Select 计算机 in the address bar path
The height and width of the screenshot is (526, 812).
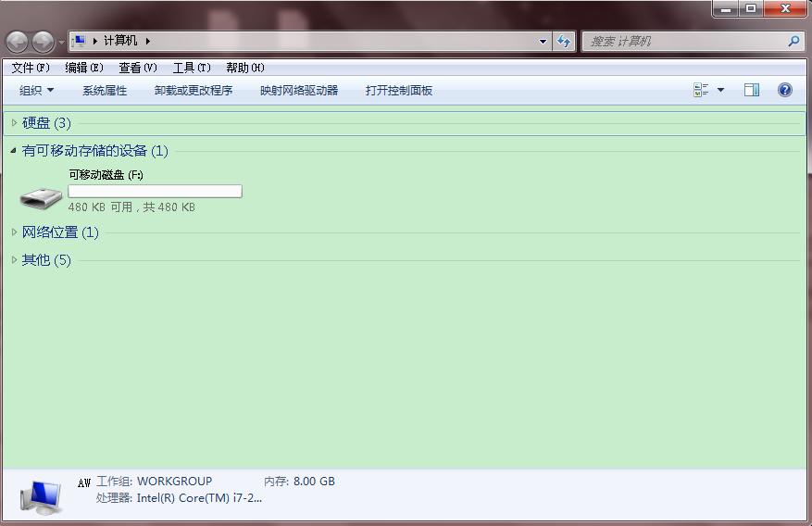pyautogui.click(x=120, y=41)
